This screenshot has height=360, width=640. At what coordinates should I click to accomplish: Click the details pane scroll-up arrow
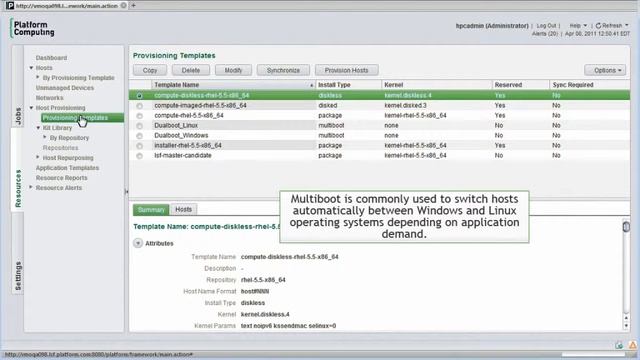(x=626, y=318)
